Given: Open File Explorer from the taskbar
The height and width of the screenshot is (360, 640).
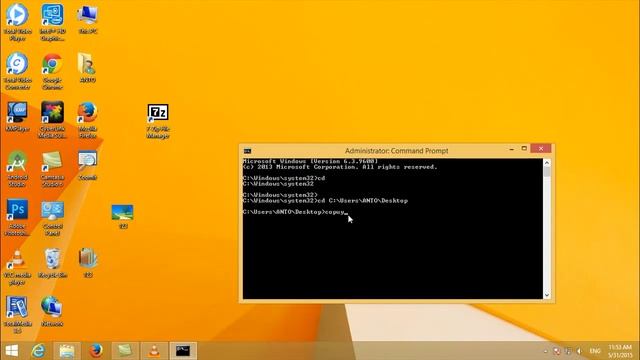Looking at the screenshot, I should (x=67, y=351).
